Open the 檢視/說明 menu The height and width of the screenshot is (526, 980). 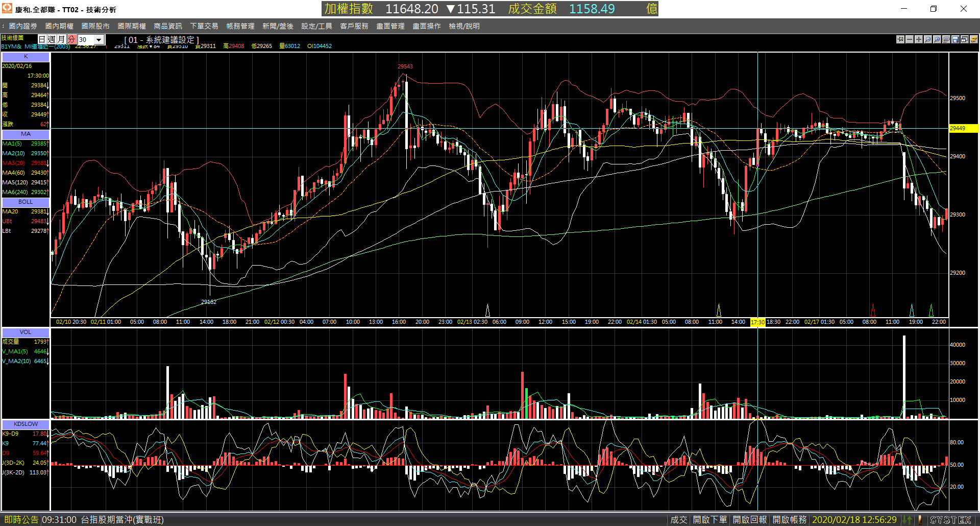point(464,26)
